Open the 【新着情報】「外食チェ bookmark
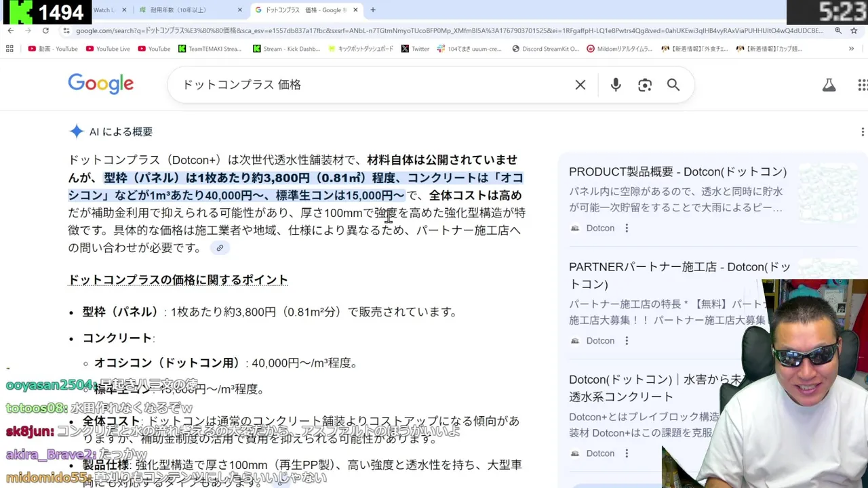This screenshot has width=868, height=488. (694, 49)
